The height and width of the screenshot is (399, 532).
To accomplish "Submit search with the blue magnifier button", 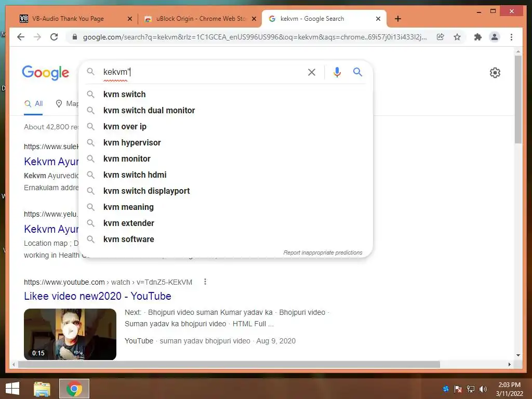I will [357, 72].
